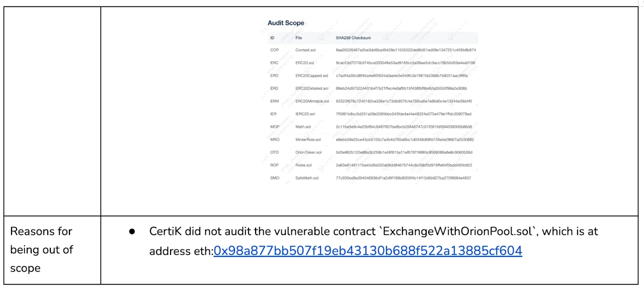The height and width of the screenshot is (291, 644).
Task: Select the ERC20Detailed.sol file entry
Action: [x=312, y=88]
